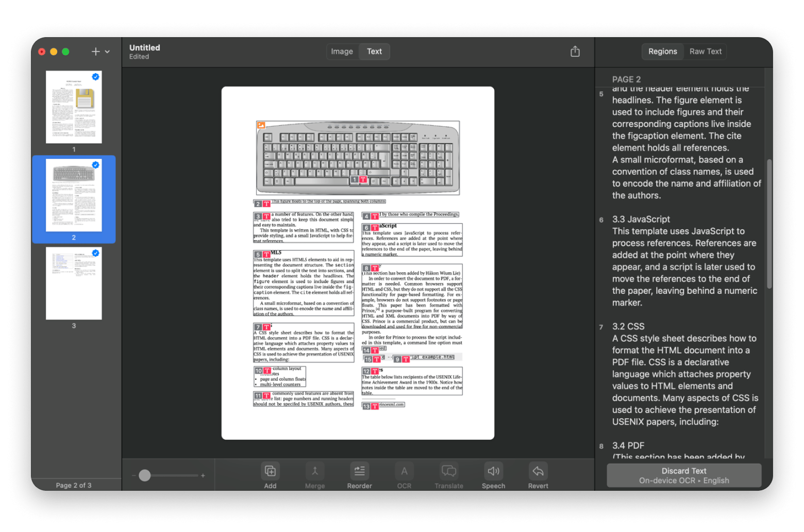Click the Discard Text button
Image resolution: width=804 pixels, height=532 pixels.
click(684, 470)
